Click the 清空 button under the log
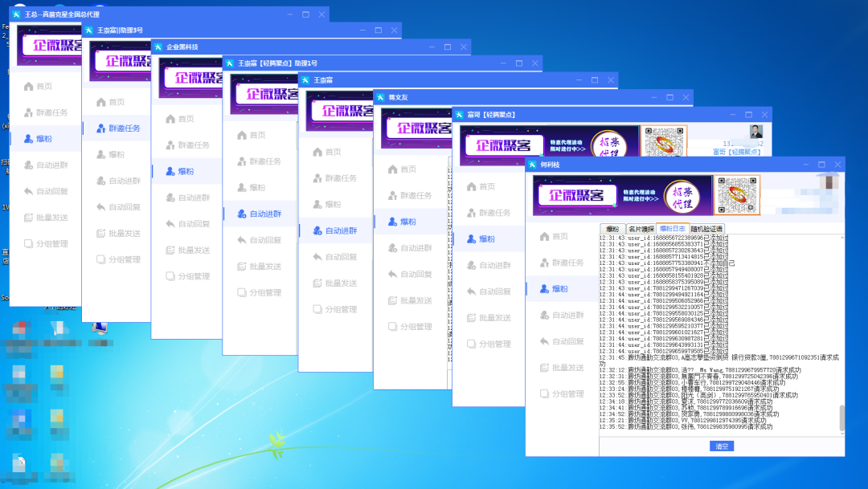This screenshot has width=868, height=489. (x=722, y=446)
